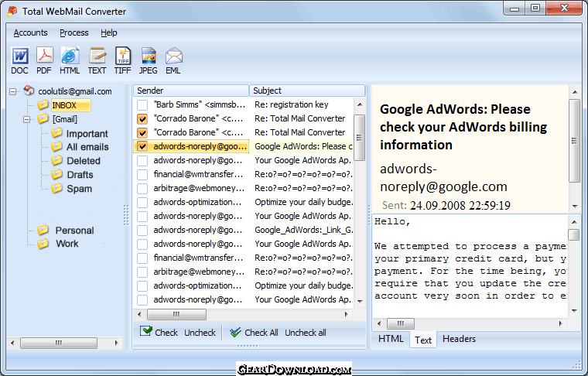Click the folder tree horizontal scrollbar thumb
The image size is (588, 376).
coord(59,343)
